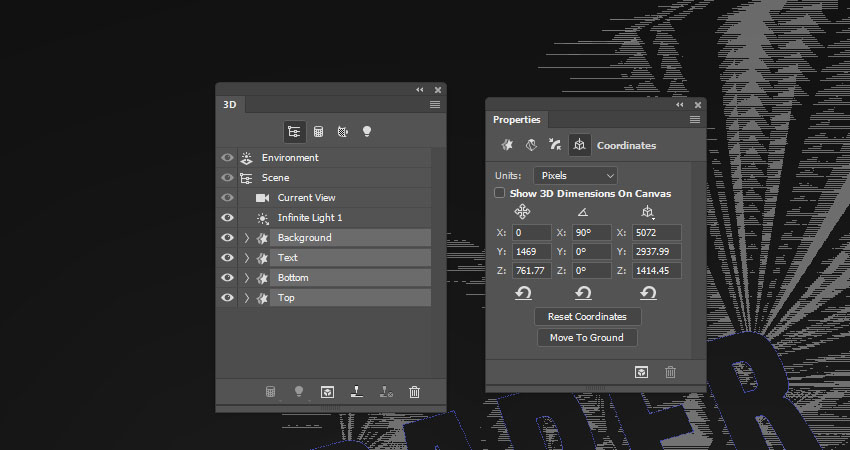Open the Mesh properties icon

point(507,145)
